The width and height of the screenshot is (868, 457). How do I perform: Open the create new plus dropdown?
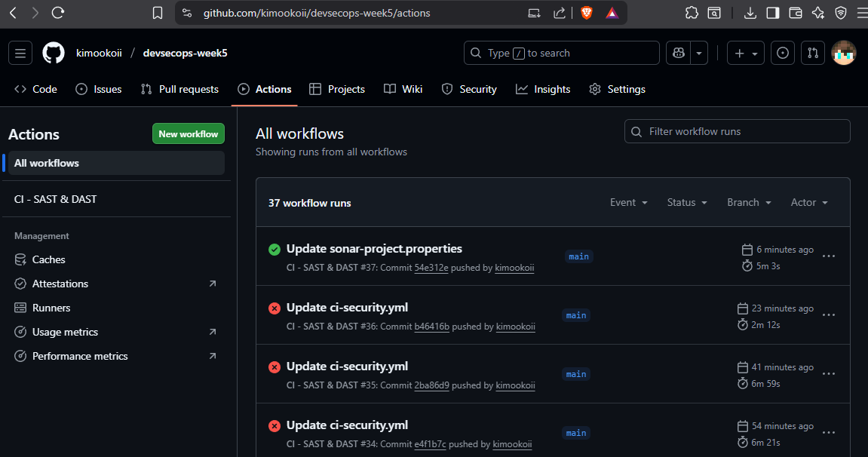click(x=745, y=53)
